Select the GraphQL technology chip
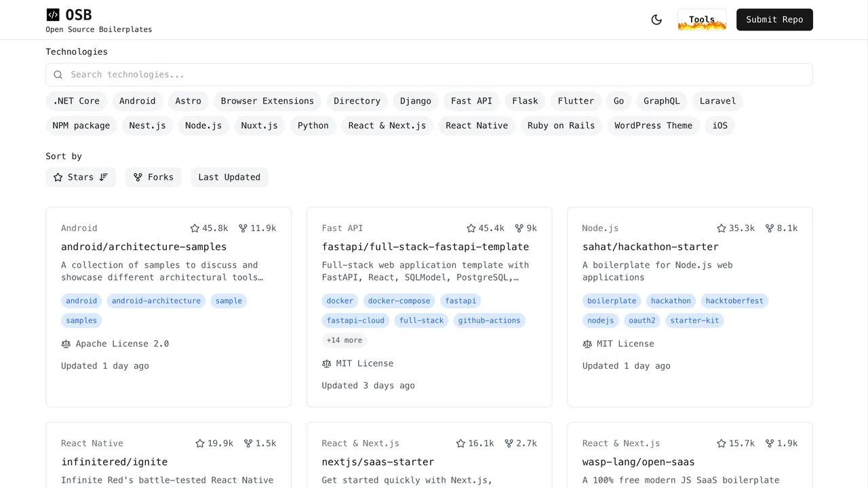The height and width of the screenshot is (488, 868). [661, 101]
